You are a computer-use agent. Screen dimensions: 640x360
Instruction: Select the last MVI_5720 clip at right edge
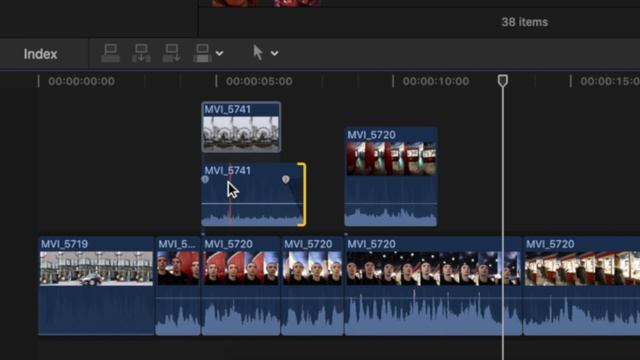pyautogui.click(x=582, y=286)
